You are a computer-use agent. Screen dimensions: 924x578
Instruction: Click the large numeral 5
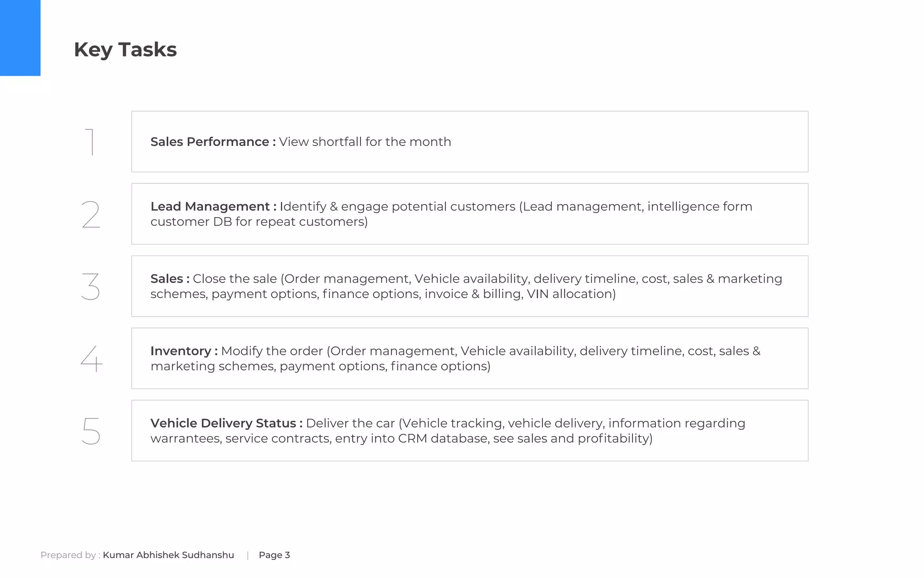[91, 431]
